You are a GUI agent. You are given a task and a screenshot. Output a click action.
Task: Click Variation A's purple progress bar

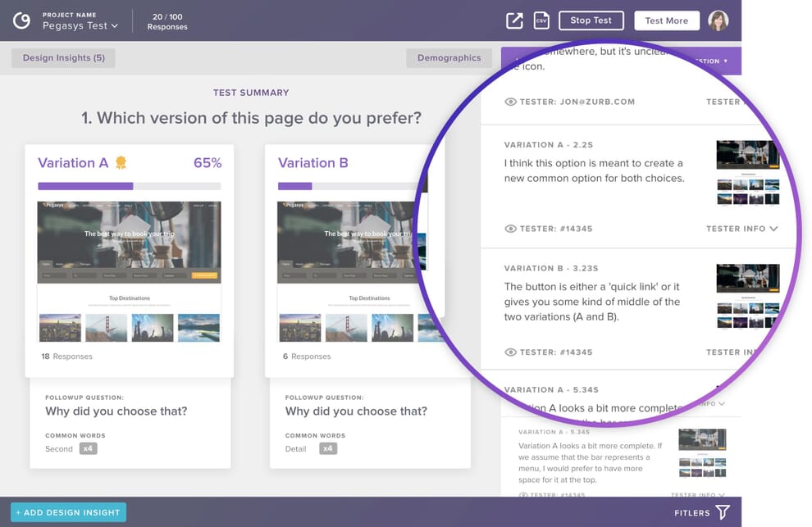pyautogui.click(x=85, y=186)
